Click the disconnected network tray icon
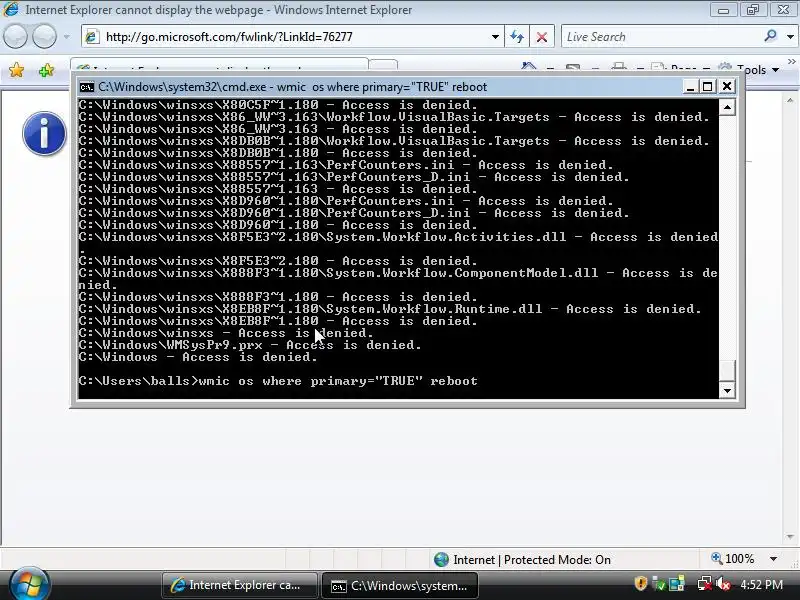The height and width of the screenshot is (600, 800). point(705,583)
